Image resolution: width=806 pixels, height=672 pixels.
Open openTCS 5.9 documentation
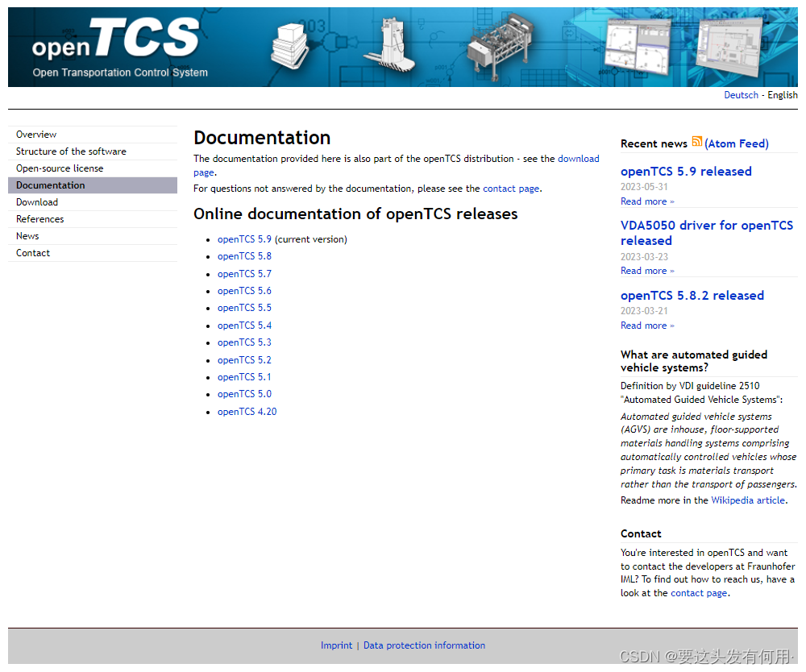[244, 239]
